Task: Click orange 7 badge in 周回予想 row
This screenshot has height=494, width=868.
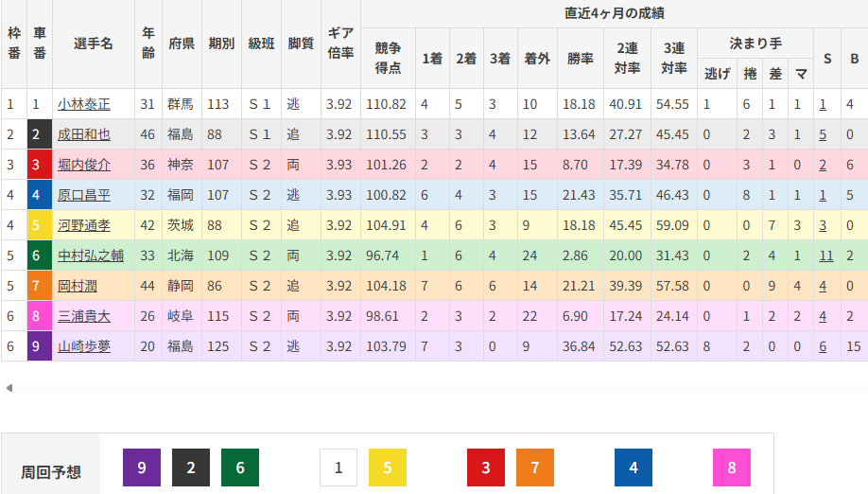Action: pos(535,468)
